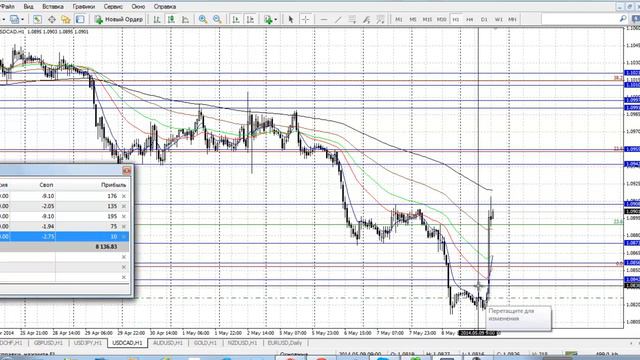Open the Вид menu
Screen dimensions: 640x360
tap(29, 7)
